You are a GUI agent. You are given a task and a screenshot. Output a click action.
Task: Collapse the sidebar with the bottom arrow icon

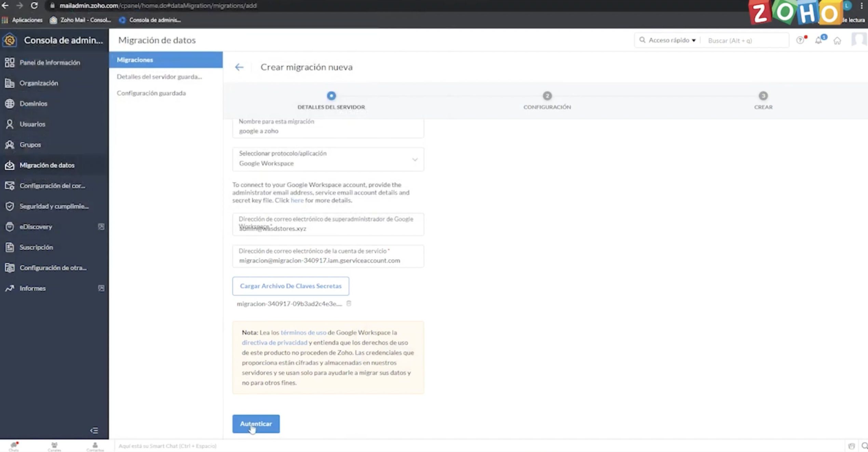(x=94, y=430)
